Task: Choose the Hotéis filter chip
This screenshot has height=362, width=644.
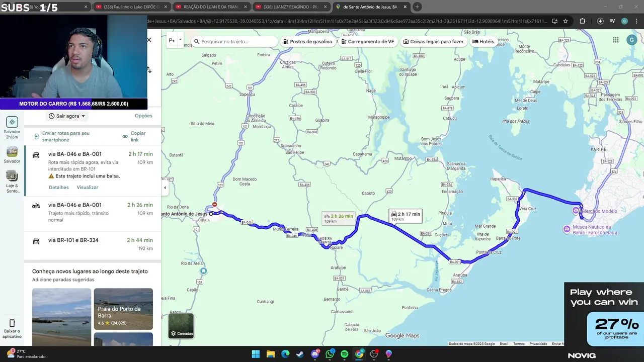Action: tap(483, 42)
